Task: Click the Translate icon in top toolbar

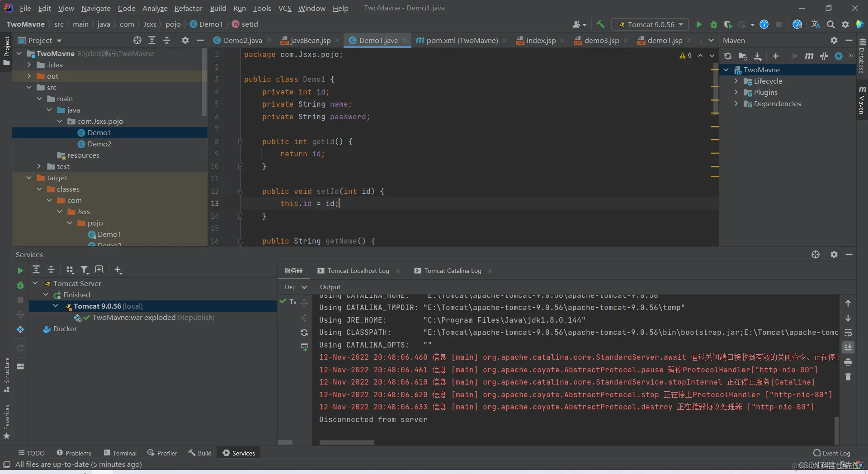Action: tap(816, 24)
